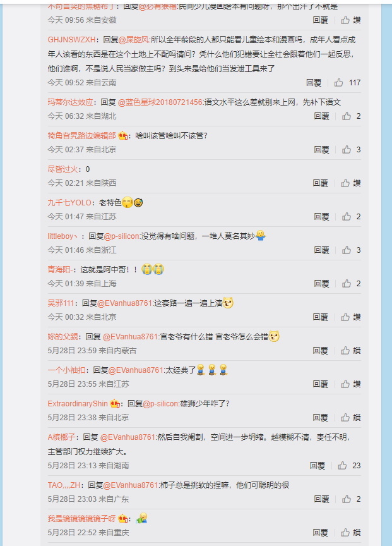This screenshot has width=392, height=546.
Task: Like the 太经典了 comment by 一个小袖扣
Action: pos(345,384)
